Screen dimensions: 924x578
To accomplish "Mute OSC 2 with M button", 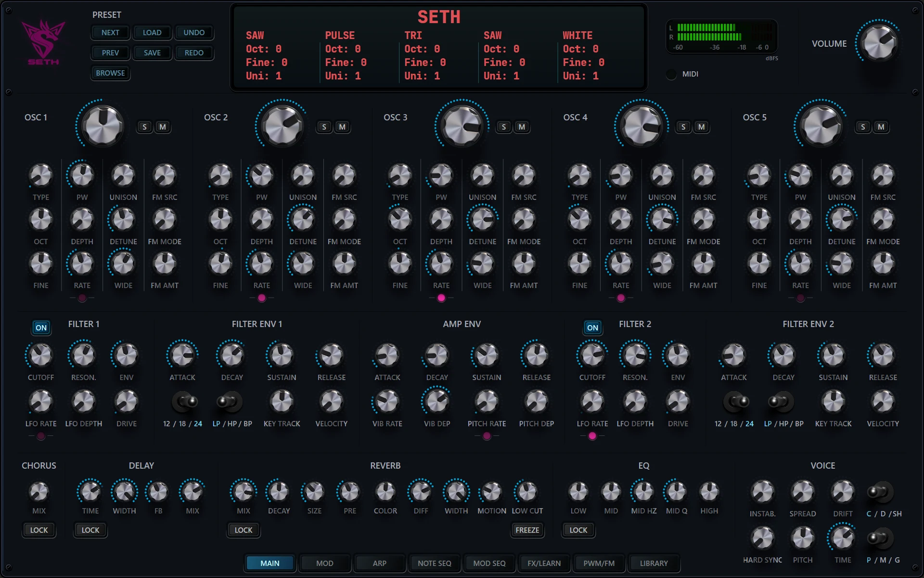I will coord(342,127).
